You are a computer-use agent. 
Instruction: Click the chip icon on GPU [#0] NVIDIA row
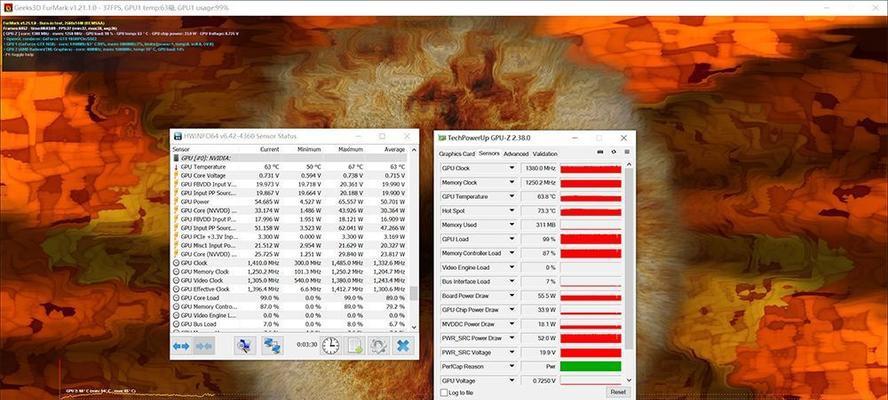tap(176, 158)
